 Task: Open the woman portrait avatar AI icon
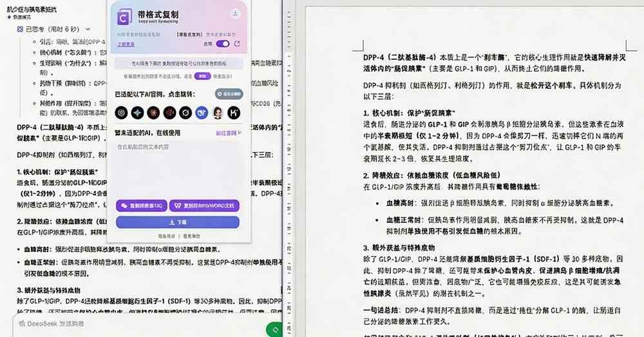coord(218,113)
